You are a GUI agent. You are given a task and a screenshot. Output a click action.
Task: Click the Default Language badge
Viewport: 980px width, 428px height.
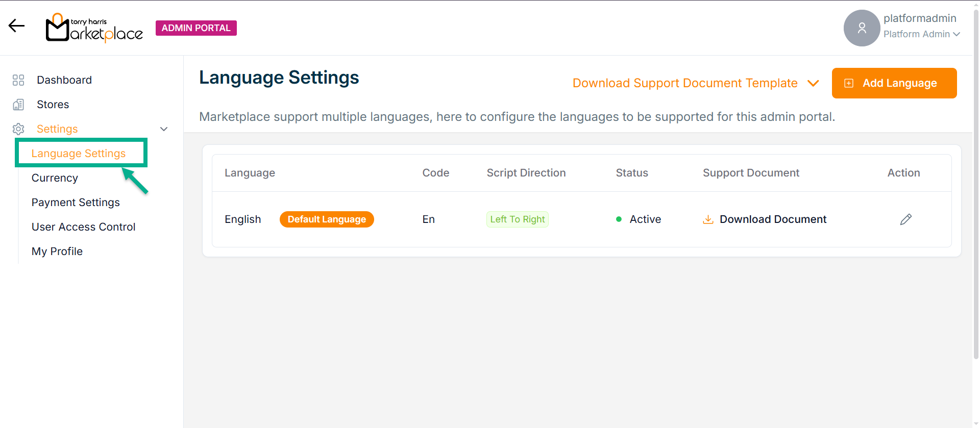pos(327,219)
